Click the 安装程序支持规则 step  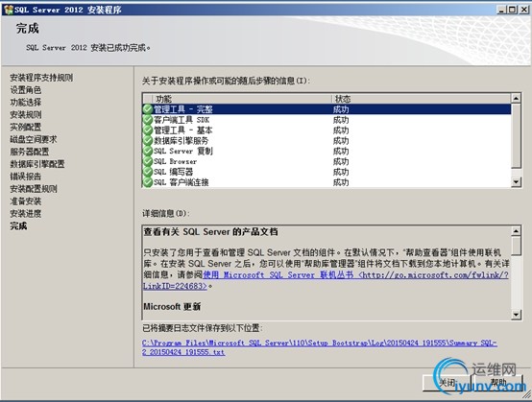pyautogui.click(x=41, y=78)
